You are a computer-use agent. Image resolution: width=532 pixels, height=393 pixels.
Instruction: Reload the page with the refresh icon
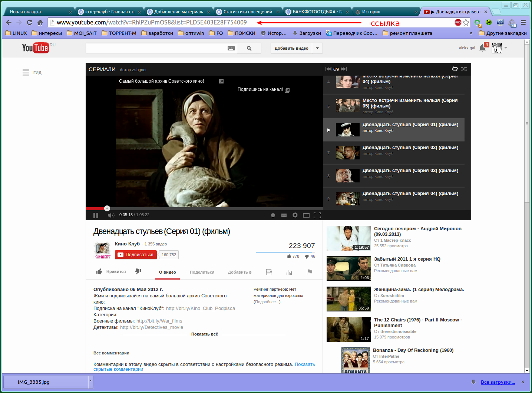(30, 23)
